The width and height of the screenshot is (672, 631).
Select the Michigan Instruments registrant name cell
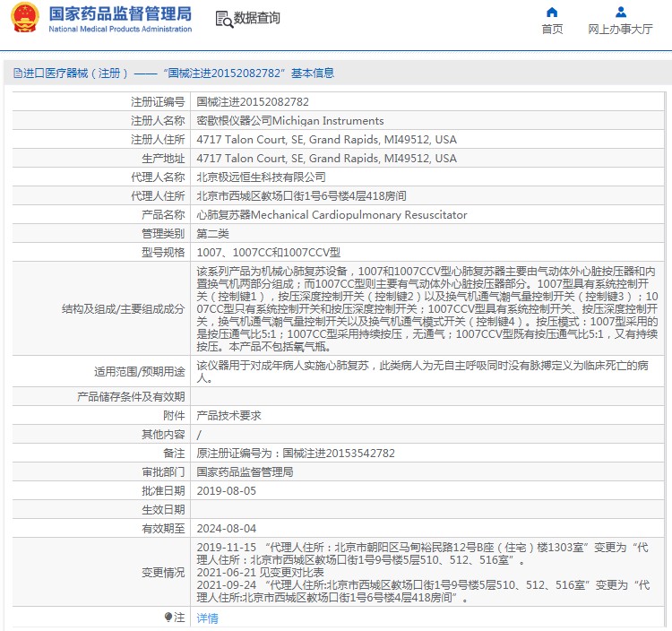[289, 121]
